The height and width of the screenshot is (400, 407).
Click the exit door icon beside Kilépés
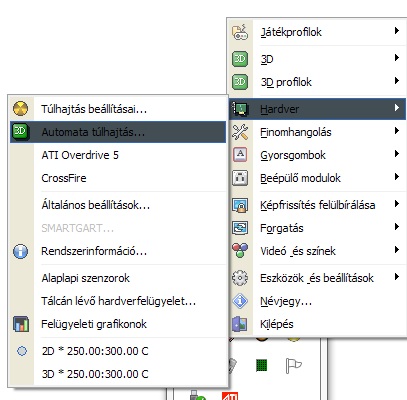coord(240,324)
